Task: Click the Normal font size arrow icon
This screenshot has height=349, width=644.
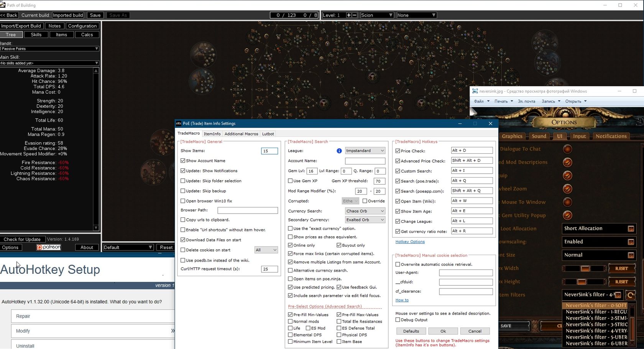Action: 631,255
